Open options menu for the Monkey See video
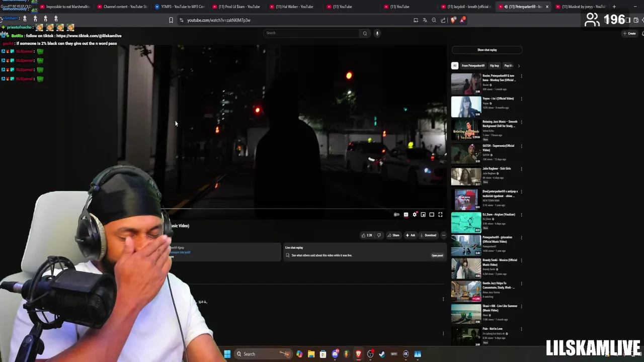This screenshot has height=362, width=644. pos(521,76)
